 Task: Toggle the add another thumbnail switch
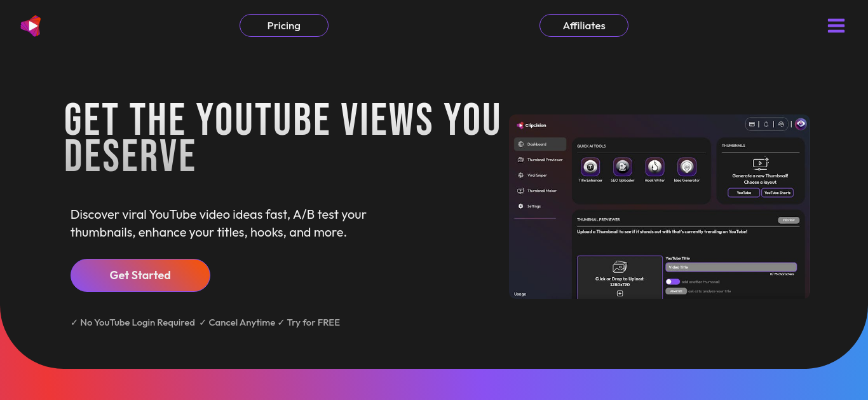pos(673,282)
